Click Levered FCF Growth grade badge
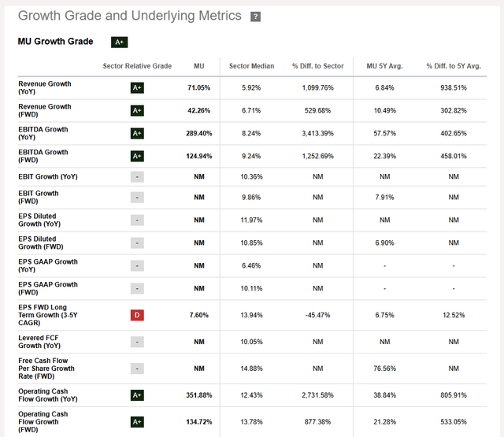This screenshot has width=504, height=437. (x=137, y=342)
